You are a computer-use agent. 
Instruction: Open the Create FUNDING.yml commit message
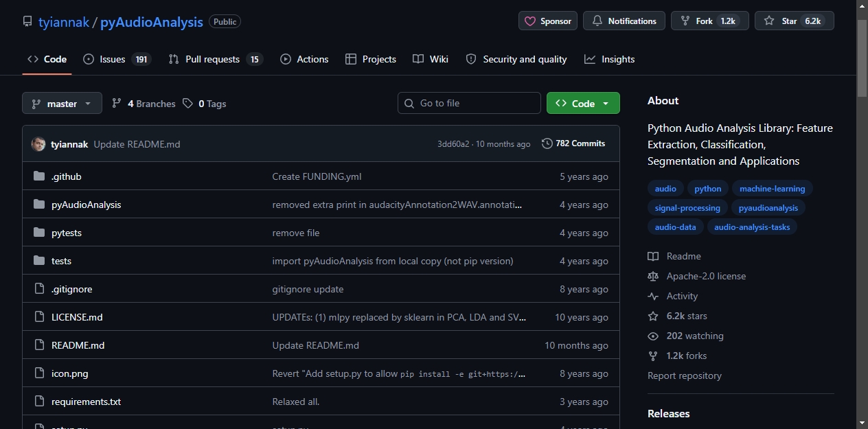(317, 176)
